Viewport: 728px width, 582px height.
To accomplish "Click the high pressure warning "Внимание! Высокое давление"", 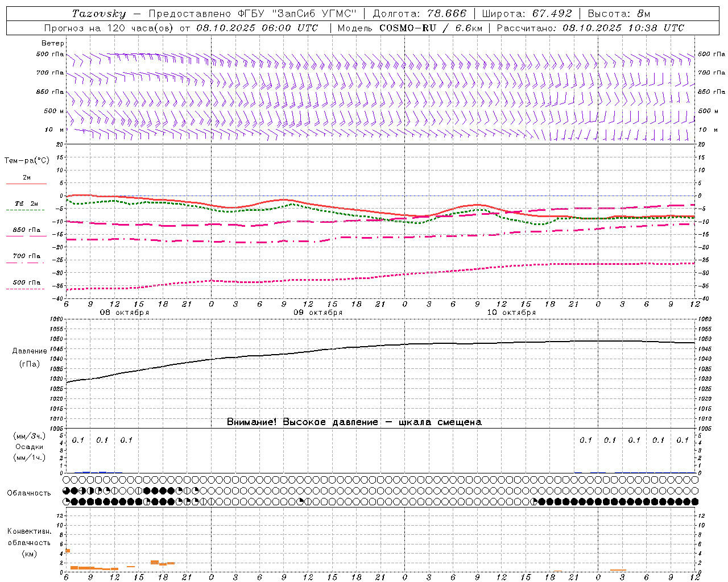I will (303, 422).
